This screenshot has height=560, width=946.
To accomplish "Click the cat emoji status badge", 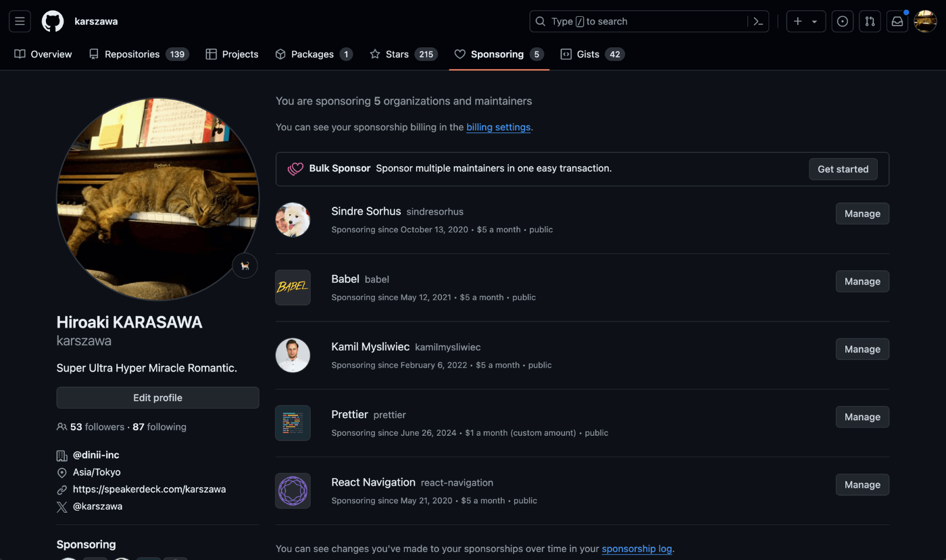I will pos(245,266).
